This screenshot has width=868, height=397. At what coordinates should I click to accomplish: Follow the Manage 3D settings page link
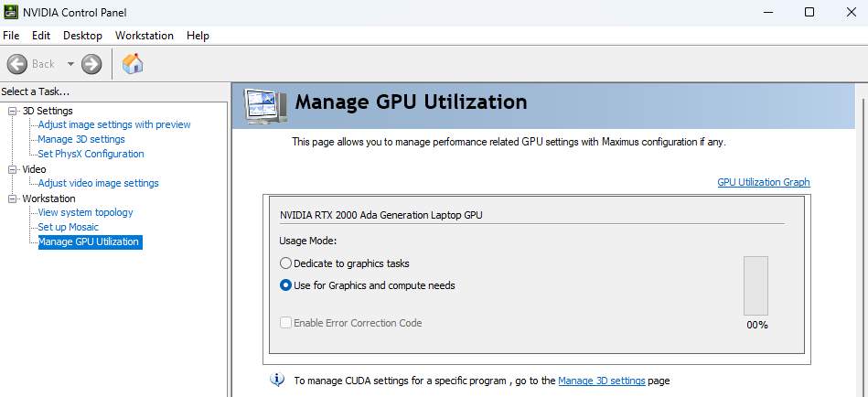[602, 381]
